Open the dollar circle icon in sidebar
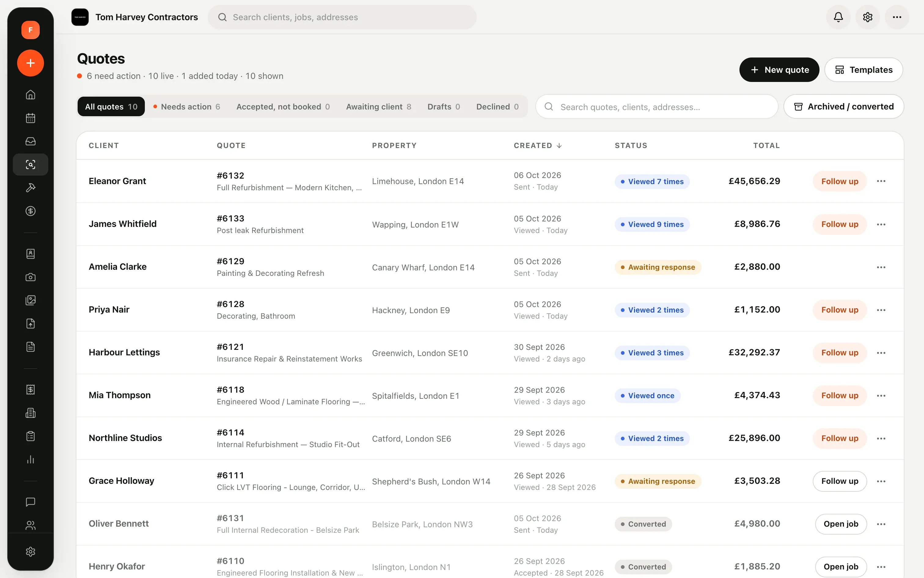Viewport: 924px width, 578px height. point(31,211)
